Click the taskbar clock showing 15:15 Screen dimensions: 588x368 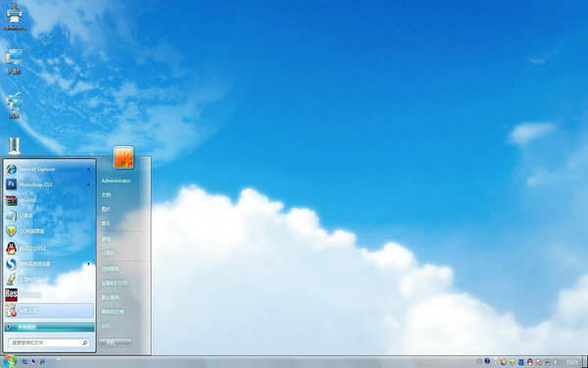[572, 362]
